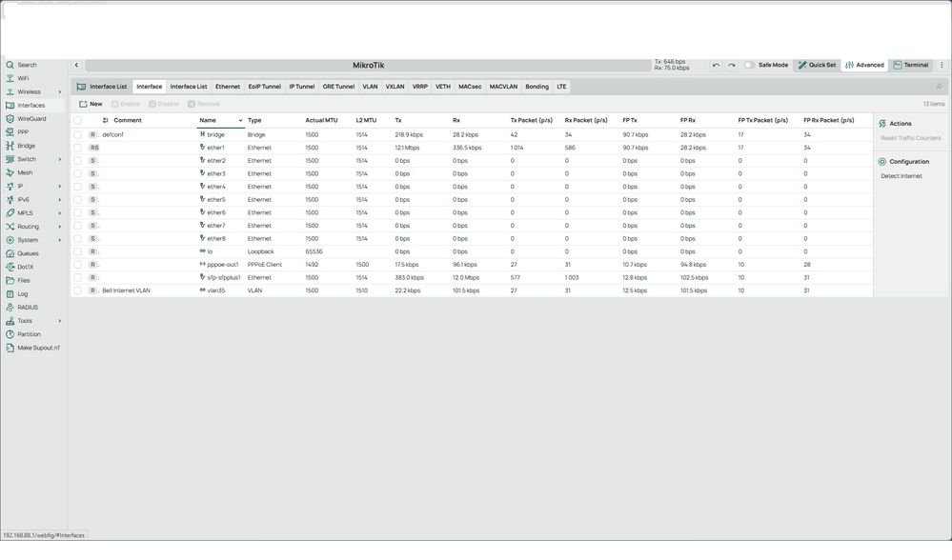
Task: Switch to the VLAN tab
Action: (x=370, y=87)
